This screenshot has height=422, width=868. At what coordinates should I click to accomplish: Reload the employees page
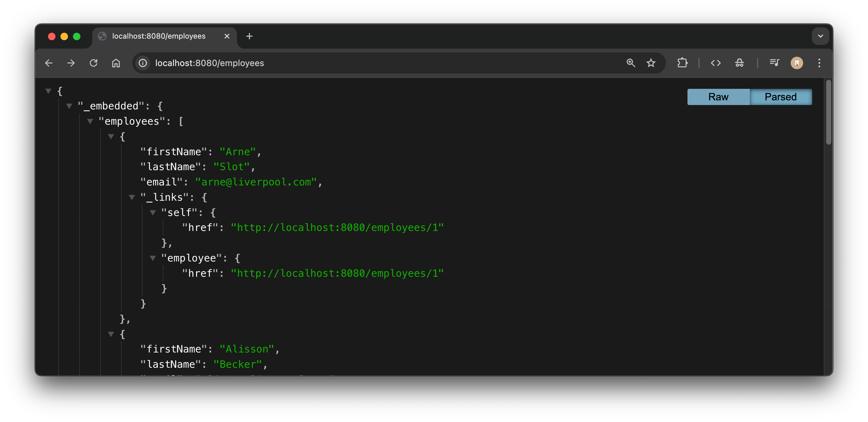pos(93,63)
